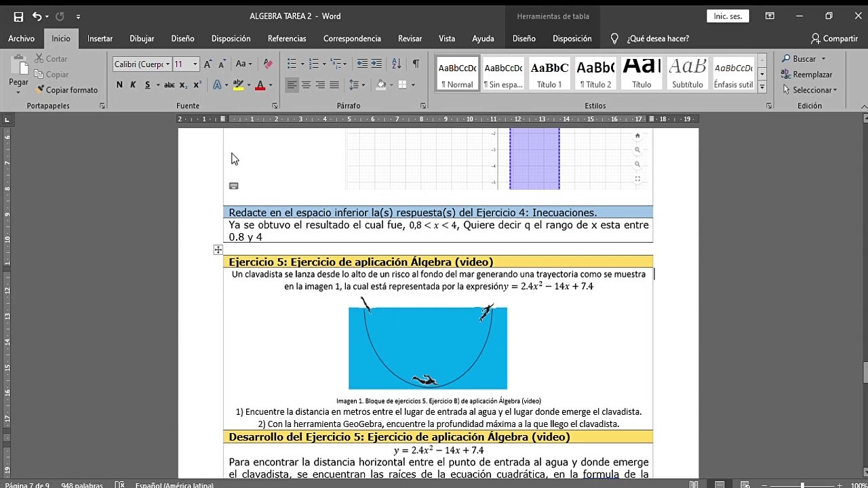
Task: Apply superscript x² formatting
Action: [x=197, y=85]
